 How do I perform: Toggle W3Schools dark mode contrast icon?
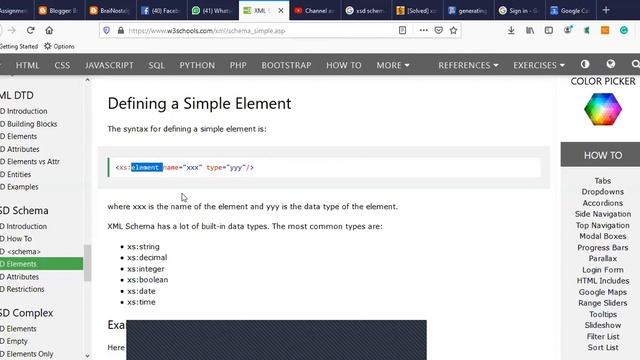[585, 64]
